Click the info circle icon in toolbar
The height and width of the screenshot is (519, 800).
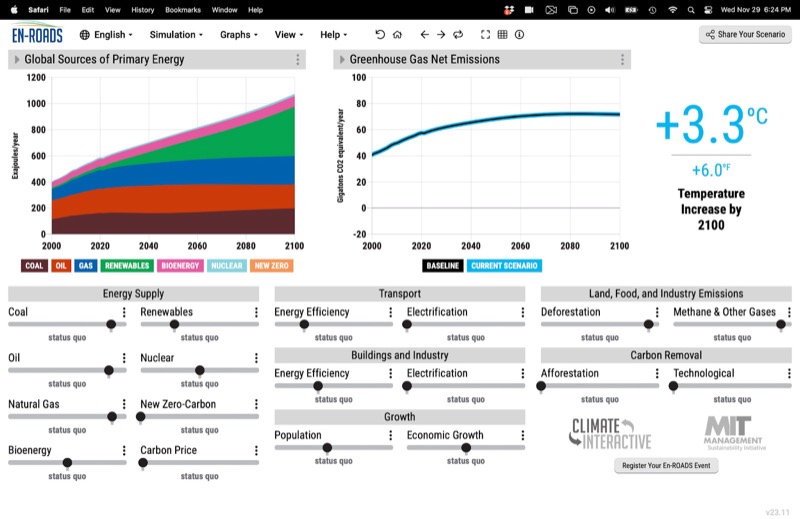519,34
